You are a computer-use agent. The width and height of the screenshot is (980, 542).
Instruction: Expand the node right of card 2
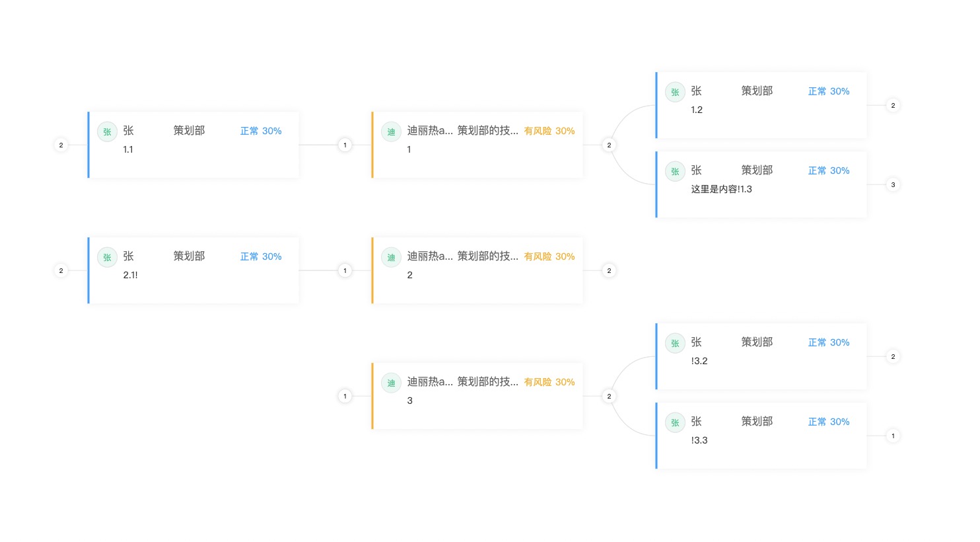609,270
